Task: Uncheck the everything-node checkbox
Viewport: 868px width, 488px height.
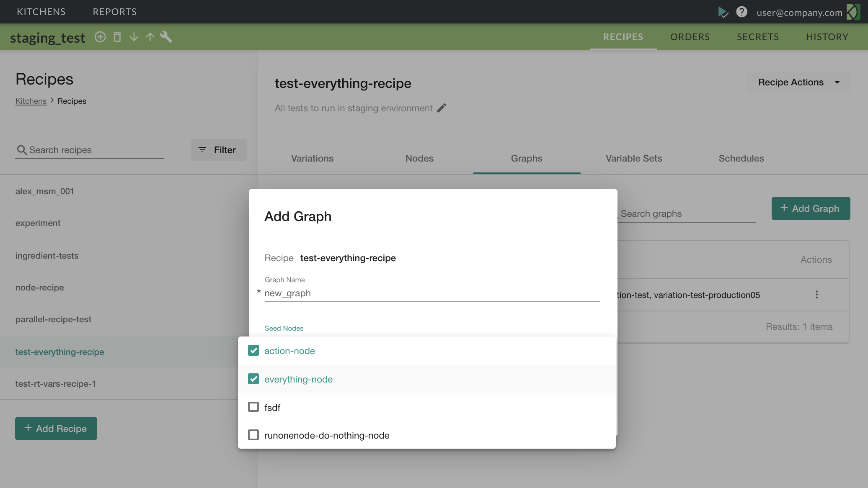Action: tap(253, 379)
